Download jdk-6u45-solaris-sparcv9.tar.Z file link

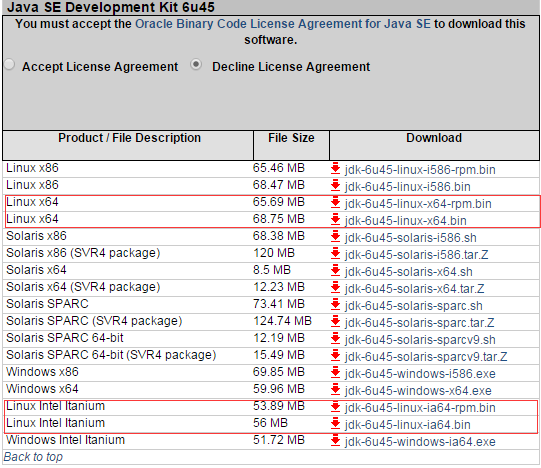pos(426,357)
